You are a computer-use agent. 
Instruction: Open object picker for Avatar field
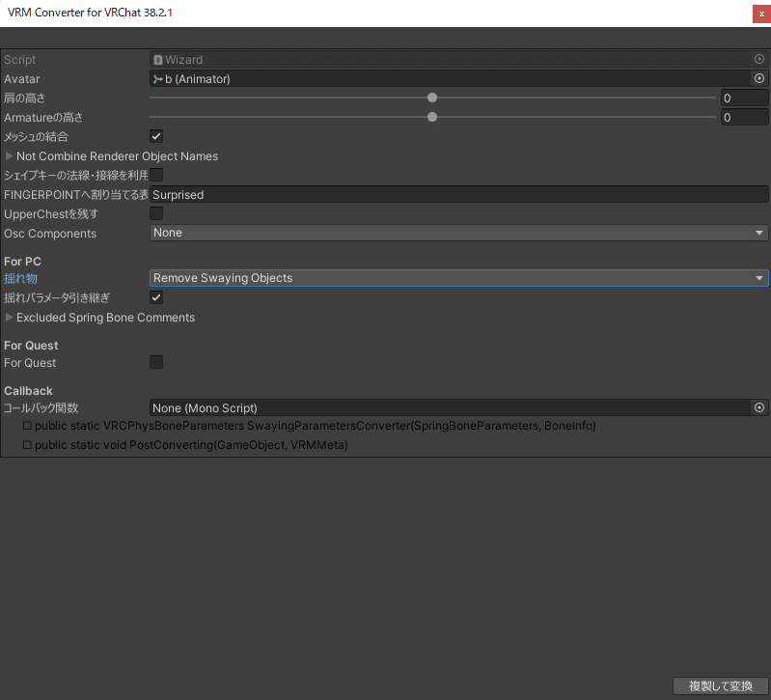pyautogui.click(x=759, y=78)
